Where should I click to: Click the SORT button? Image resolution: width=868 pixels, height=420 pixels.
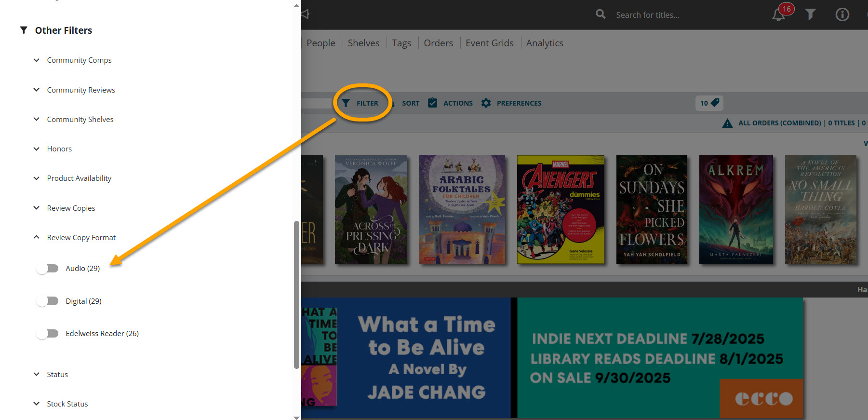point(410,103)
